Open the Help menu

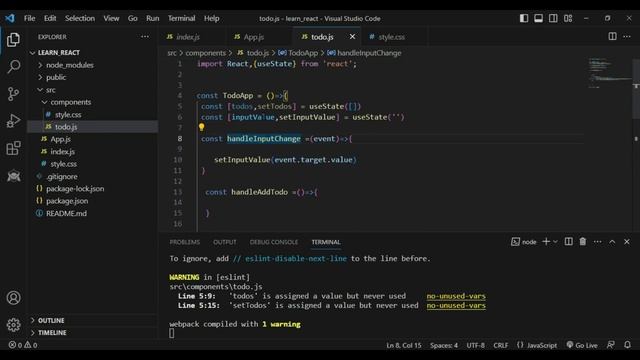(211, 18)
